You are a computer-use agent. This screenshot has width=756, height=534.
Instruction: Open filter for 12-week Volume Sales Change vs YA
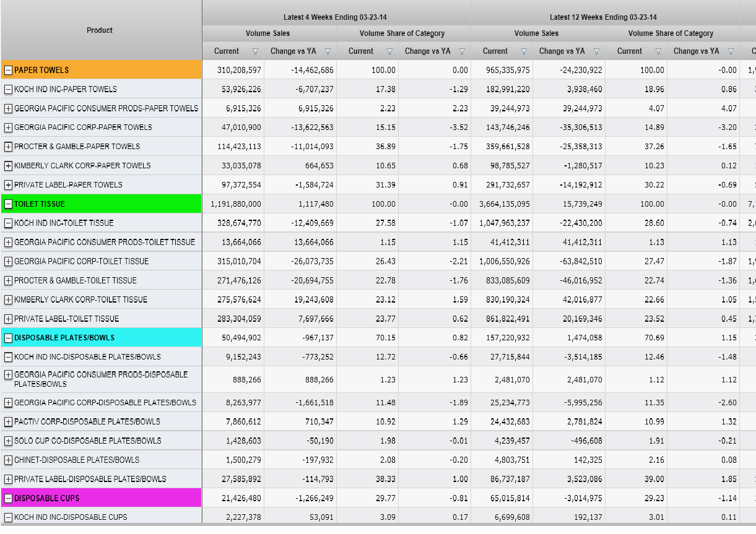pyautogui.click(x=596, y=51)
